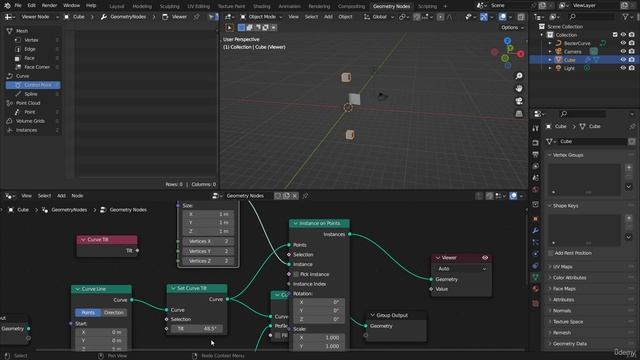Click the Y axis viewport gizmo dot

coord(510,48)
